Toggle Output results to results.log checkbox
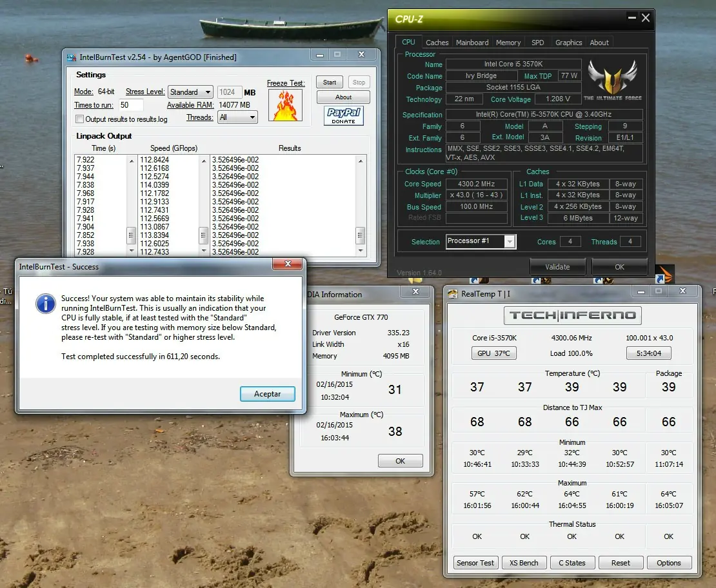 (x=80, y=119)
